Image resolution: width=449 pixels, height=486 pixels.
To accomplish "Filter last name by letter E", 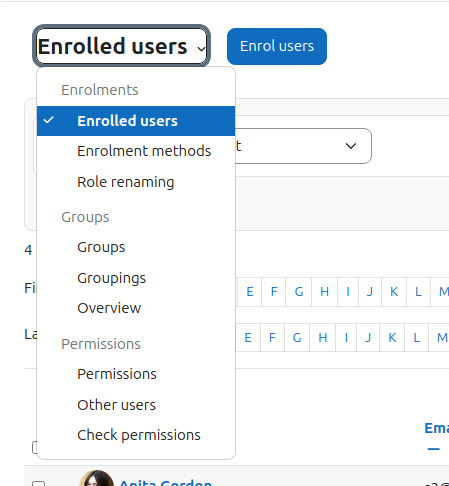I will (248, 338).
